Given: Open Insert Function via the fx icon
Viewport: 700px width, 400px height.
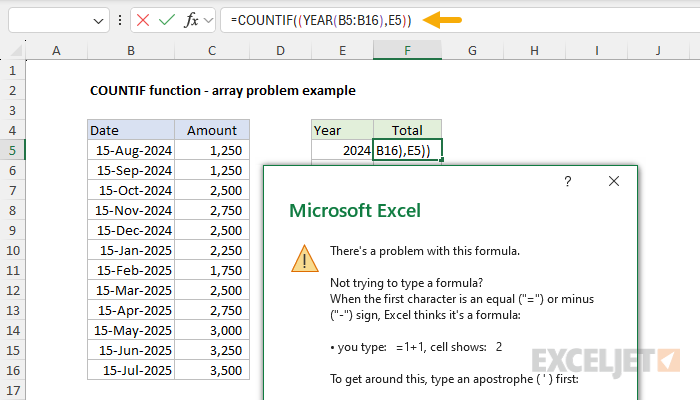Looking at the screenshot, I should point(191,20).
